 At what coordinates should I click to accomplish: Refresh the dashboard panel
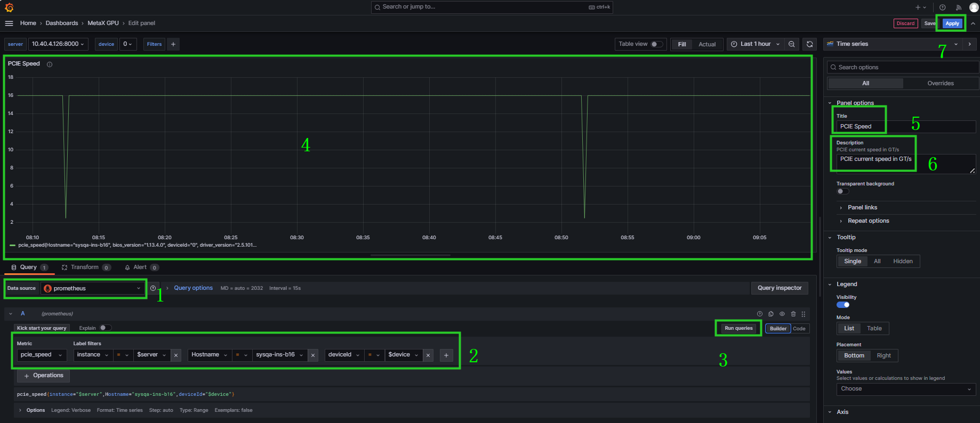point(810,44)
